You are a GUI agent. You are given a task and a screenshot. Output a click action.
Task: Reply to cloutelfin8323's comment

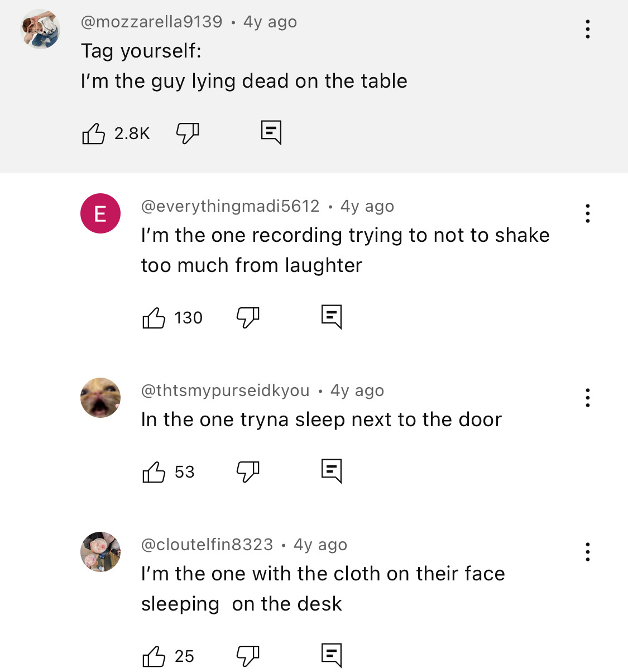(x=332, y=655)
